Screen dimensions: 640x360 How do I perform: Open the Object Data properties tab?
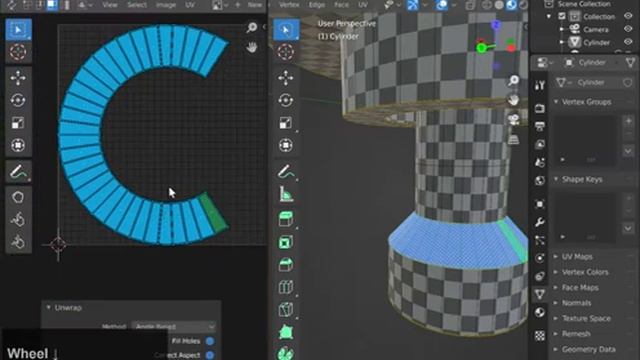click(540, 294)
